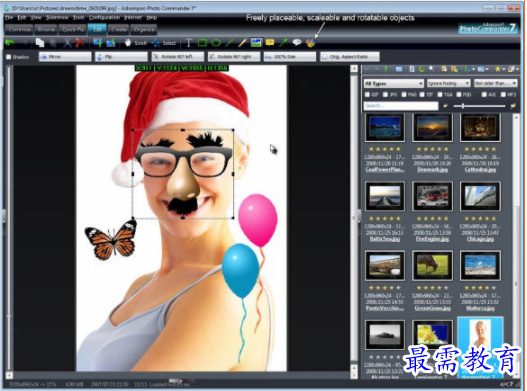Toggle the TGA file type checkbox
Image resolution: width=527 pixels, height=391 pixels.
pos(440,95)
